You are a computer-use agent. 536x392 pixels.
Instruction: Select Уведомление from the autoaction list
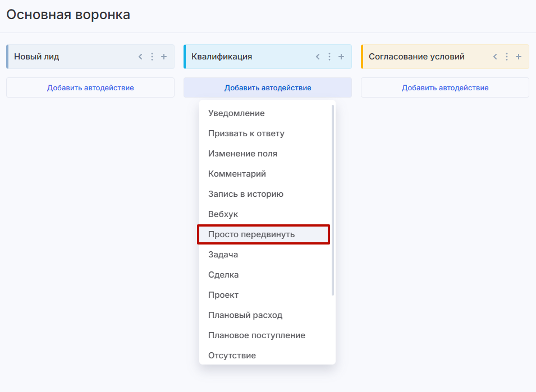pyautogui.click(x=236, y=113)
